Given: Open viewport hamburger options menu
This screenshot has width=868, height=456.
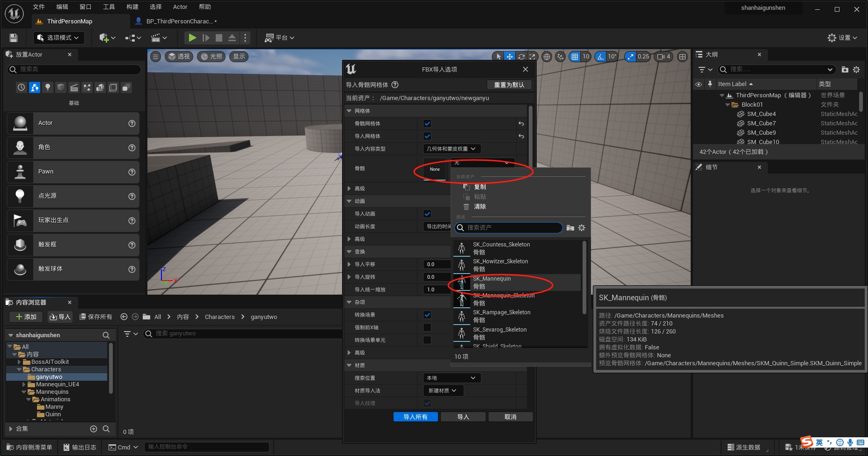Looking at the screenshot, I should 156,57.
